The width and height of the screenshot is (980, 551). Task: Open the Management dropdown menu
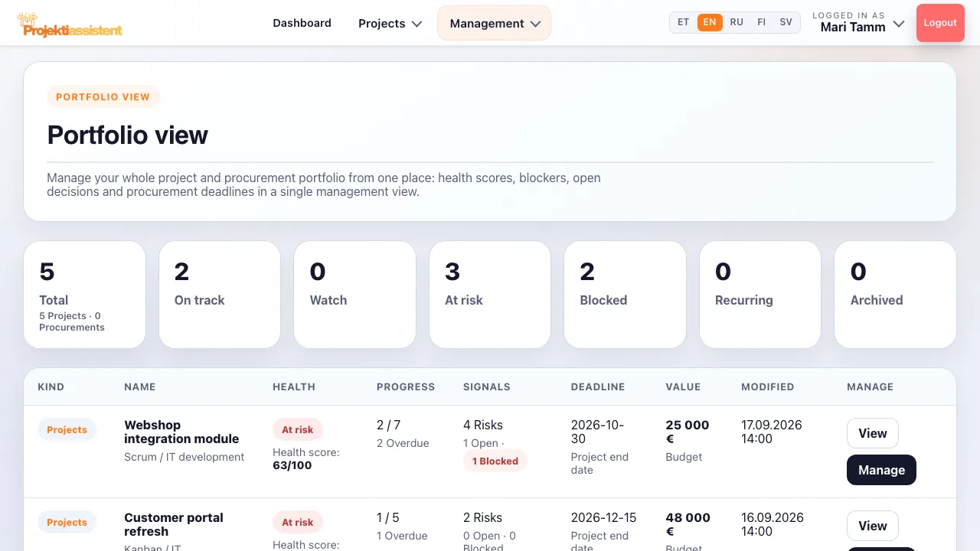point(495,23)
